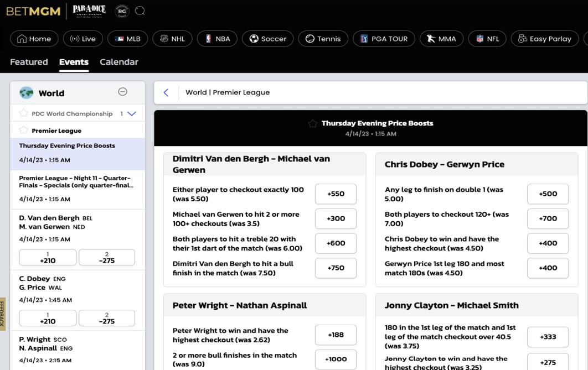Select +700 both players checkout 120+

[x=548, y=218]
